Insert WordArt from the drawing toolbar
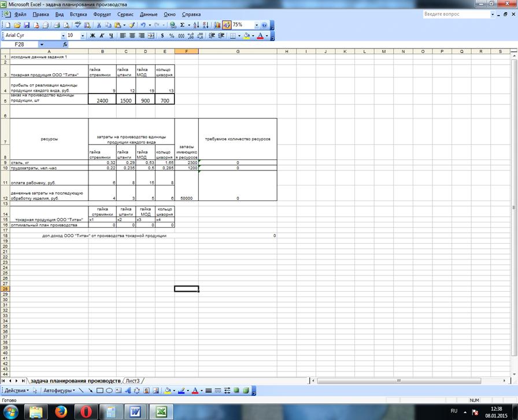The width and height of the screenshot is (518, 420). (x=128, y=391)
